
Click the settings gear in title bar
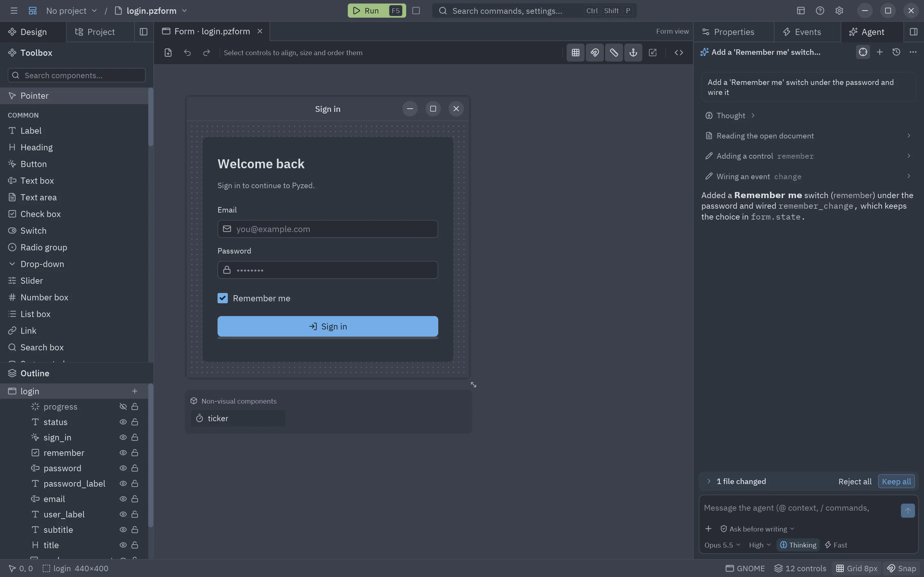tap(839, 11)
